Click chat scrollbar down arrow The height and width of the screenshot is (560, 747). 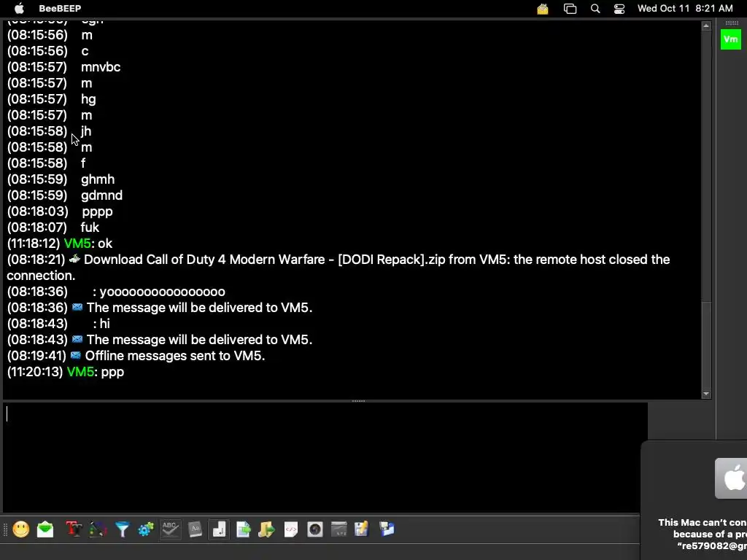coord(706,394)
